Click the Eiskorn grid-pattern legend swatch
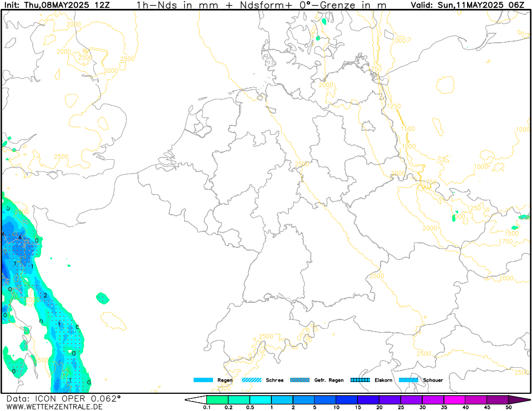Viewport: 532px width, 411px height. click(x=360, y=380)
